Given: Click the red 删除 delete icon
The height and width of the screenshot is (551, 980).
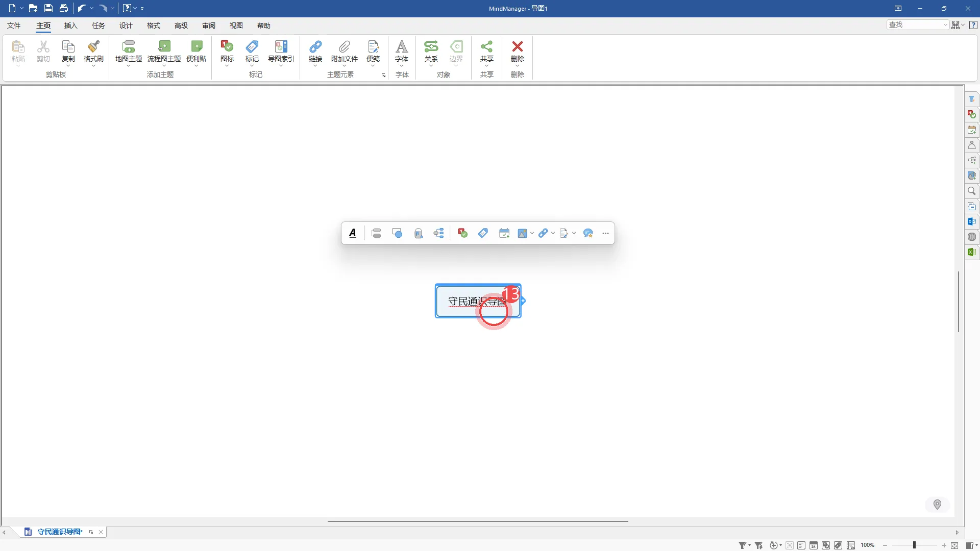Looking at the screenshot, I should pyautogui.click(x=518, y=51).
